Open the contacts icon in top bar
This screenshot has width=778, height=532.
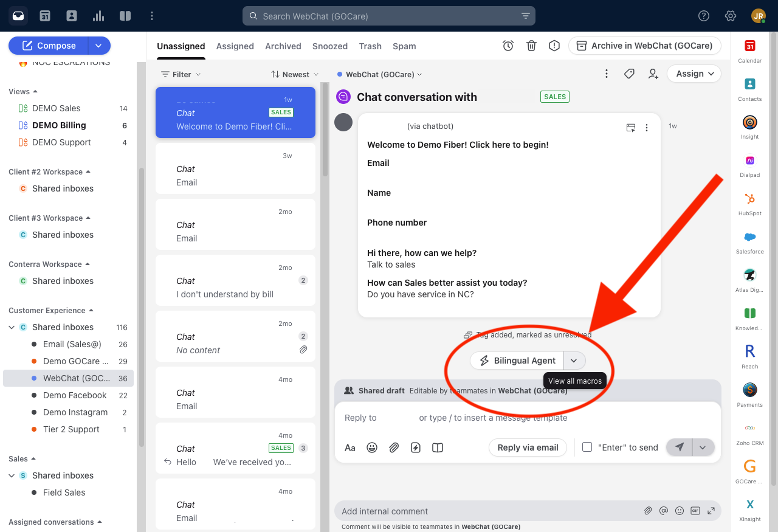(72, 16)
